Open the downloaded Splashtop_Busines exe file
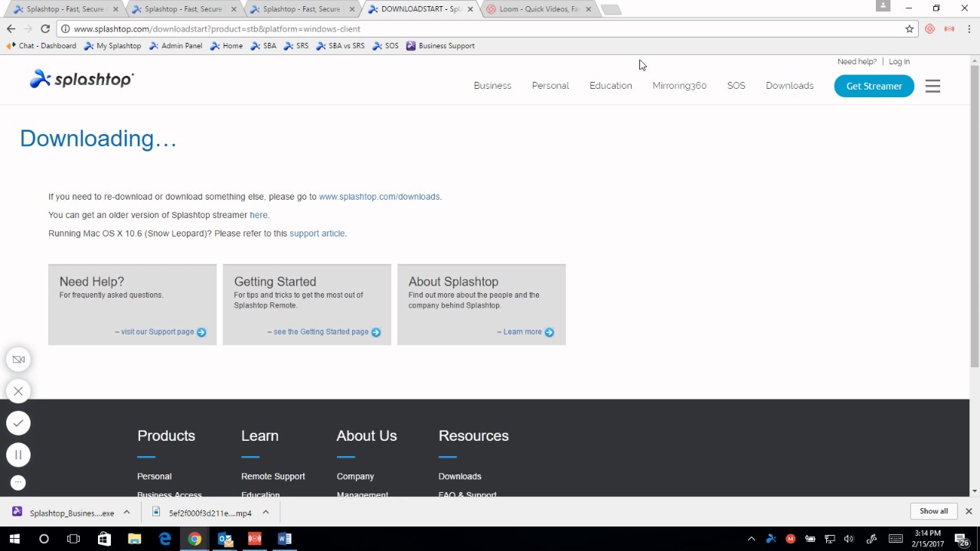 point(64,513)
